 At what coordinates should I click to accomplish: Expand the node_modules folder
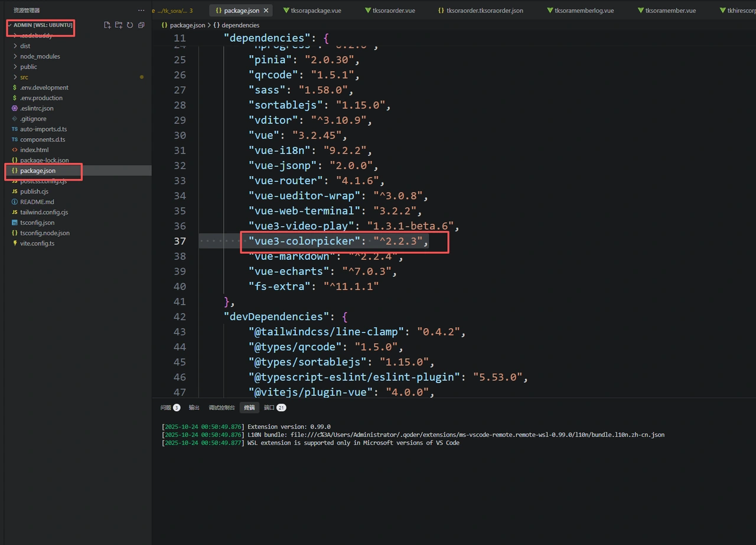click(40, 57)
